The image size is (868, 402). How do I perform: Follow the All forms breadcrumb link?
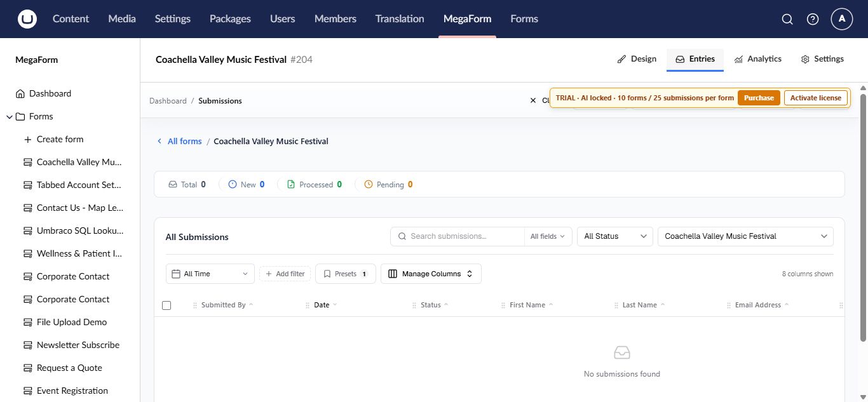pyautogui.click(x=184, y=141)
